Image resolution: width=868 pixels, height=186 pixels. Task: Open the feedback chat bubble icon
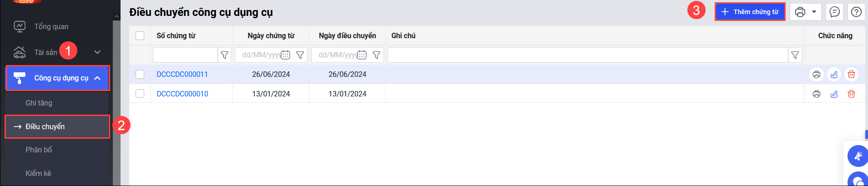click(x=834, y=12)
